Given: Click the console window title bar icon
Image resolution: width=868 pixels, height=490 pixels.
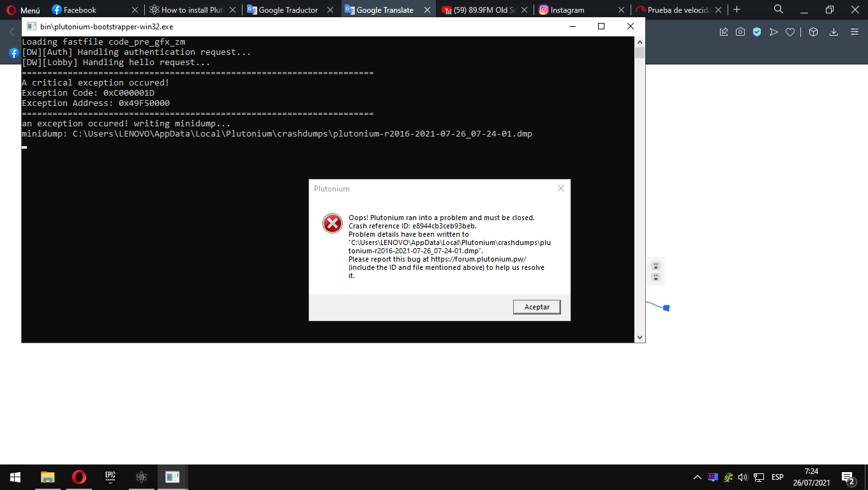Looking at the screenshot, I should [31, 27].
